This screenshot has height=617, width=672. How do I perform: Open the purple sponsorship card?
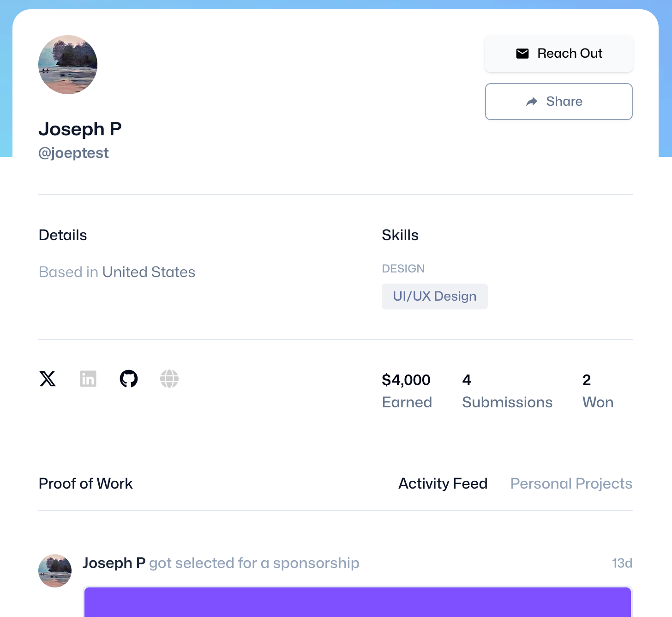[x=358, y=602]
